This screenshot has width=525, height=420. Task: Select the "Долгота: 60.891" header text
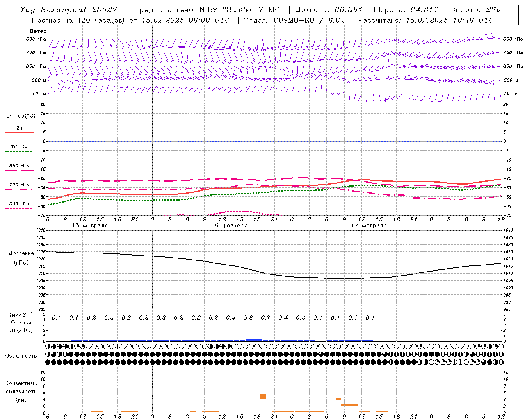(329, 10)
